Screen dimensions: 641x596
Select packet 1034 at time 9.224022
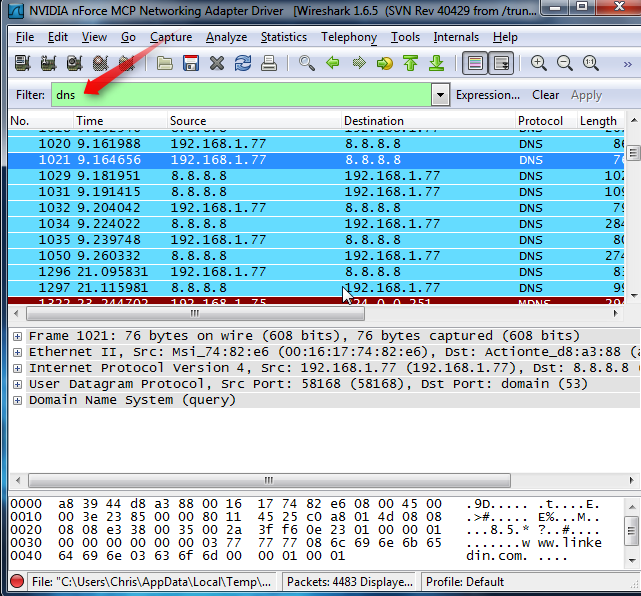coord(316,224)
